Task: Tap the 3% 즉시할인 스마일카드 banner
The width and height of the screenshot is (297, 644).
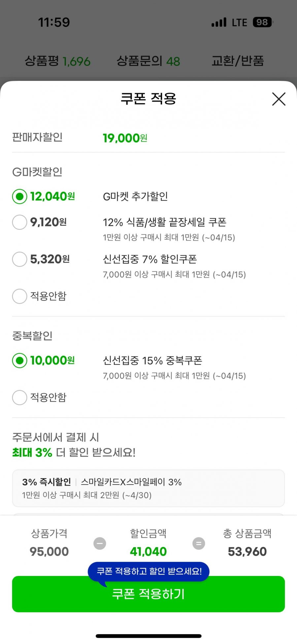Action: 148,488
